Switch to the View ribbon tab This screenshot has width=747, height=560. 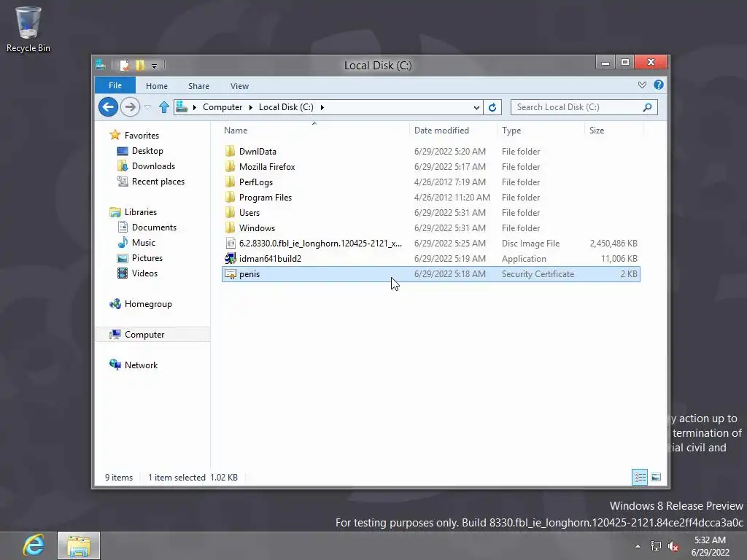click(x=239, y=86)
